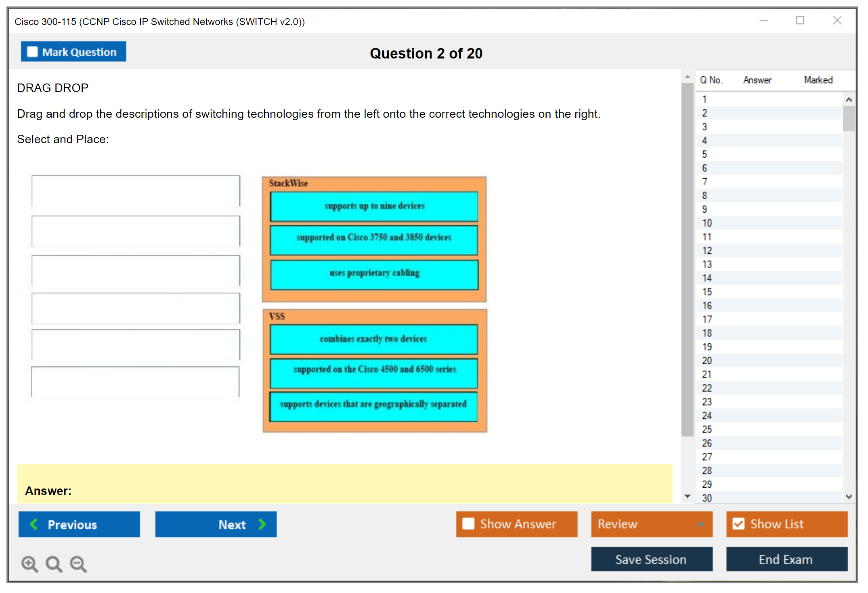Uncheck the Show List checkbox
Image resolution: width=868 pixels, height=593 pixels.
[738, 524]
